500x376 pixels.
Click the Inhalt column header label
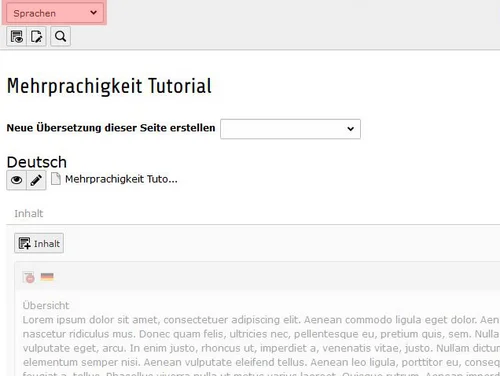coord(29,213)
